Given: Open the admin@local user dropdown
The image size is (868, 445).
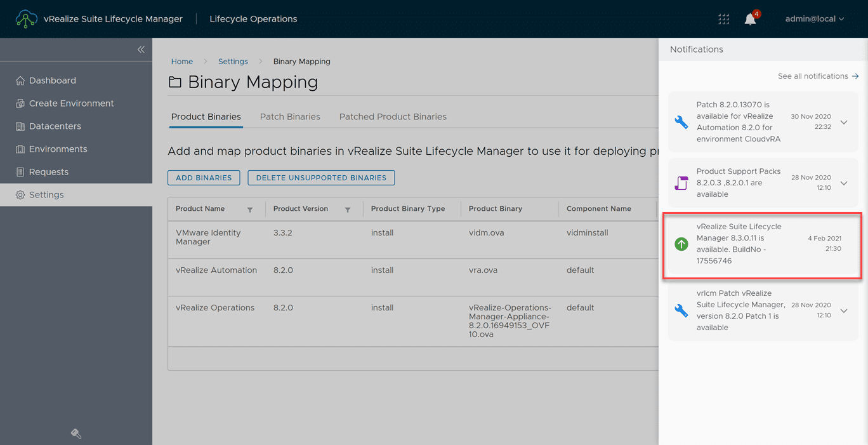Looking at the screenshot, I should tap(815, 19).
